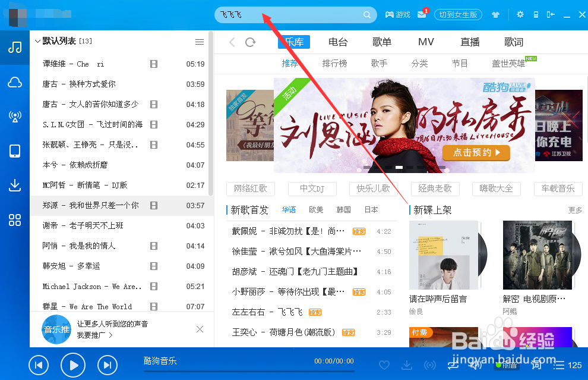Open default list menu lines icon
Viewport: 588px width, 380px height.
[200, 42]
